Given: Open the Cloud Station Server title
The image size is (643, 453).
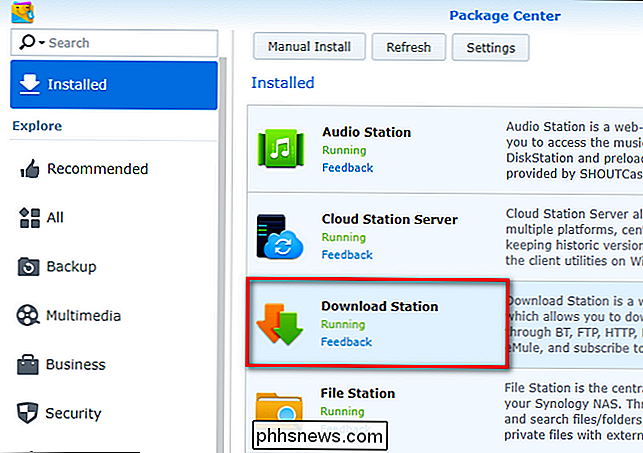Looking at the screenshot, I should pyautogui.click(x=390, y=219).
